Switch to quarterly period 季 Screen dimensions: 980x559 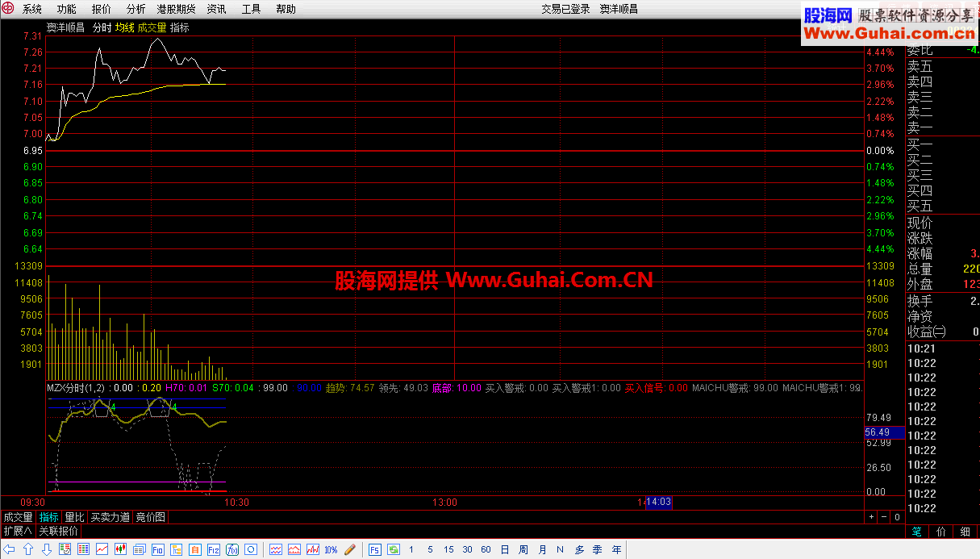(x=598, y=549)
